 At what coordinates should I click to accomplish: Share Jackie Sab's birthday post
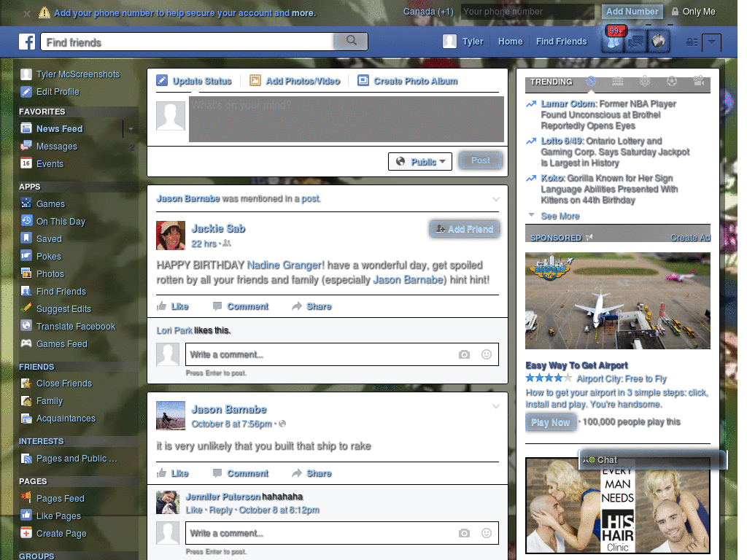(311, 306)
